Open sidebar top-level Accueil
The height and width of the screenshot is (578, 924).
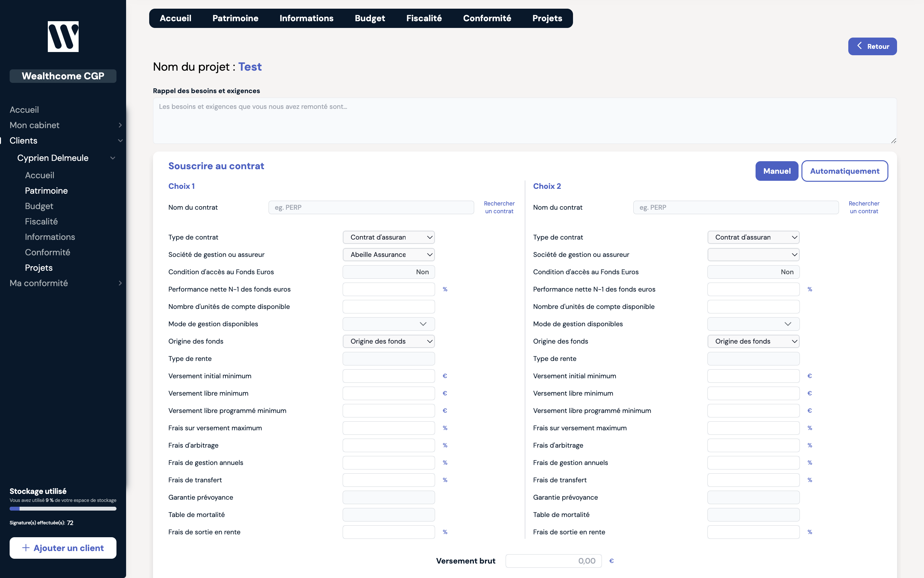pyautogui.click(x=24, y=110)
